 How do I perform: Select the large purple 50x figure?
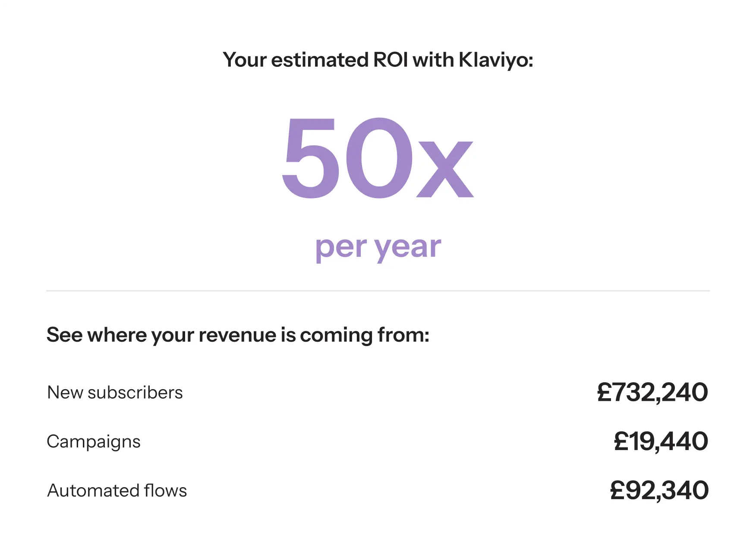(378, 159)
